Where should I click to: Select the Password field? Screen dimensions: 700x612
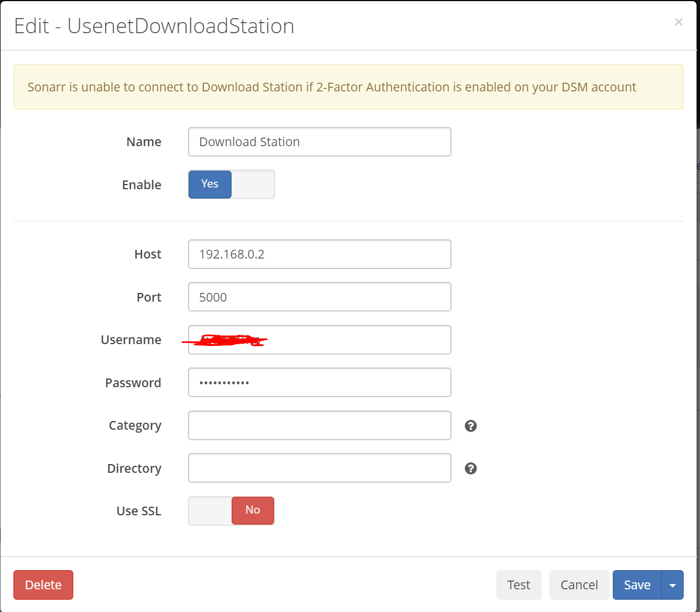[319, 383]
